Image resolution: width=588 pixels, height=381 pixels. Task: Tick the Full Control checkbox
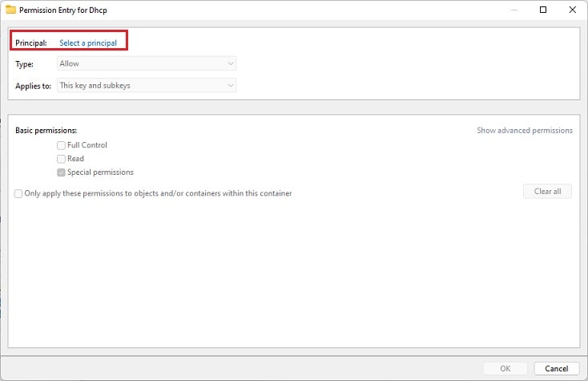[x=61, y=145]
